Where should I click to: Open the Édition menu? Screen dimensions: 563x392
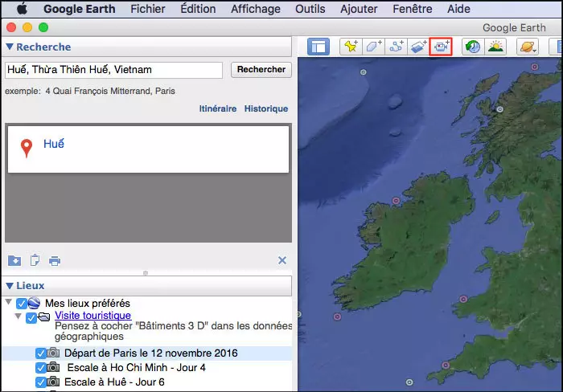coord(198,9)
